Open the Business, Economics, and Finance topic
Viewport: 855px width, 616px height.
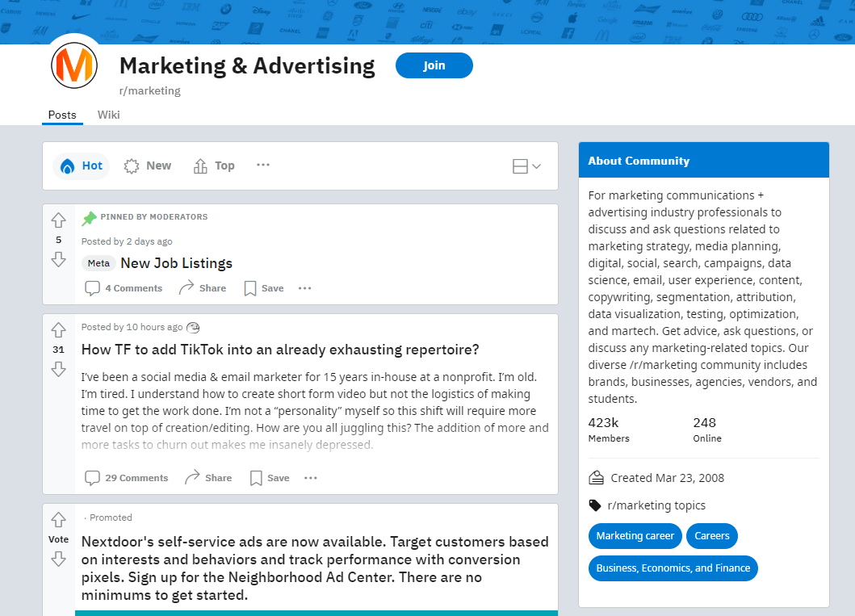click(x=673, y=568)
